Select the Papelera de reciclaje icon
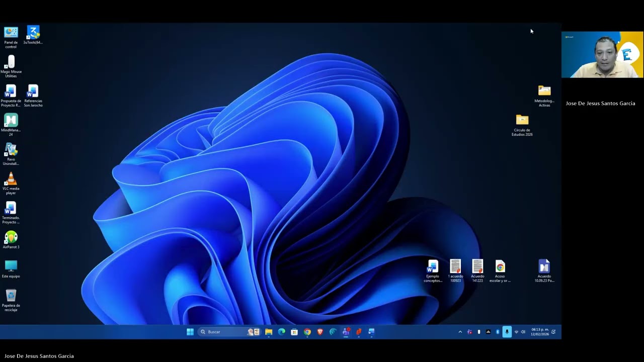This screenshot has width=644, height=362. 11,300
